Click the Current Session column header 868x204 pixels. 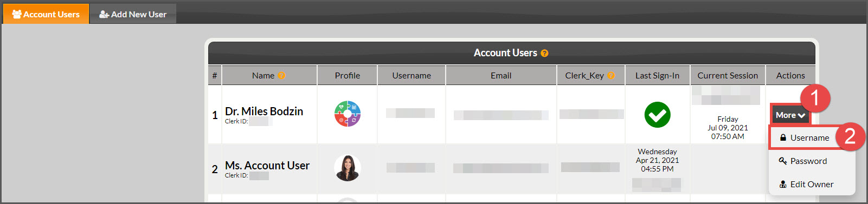tap(728, 76)
